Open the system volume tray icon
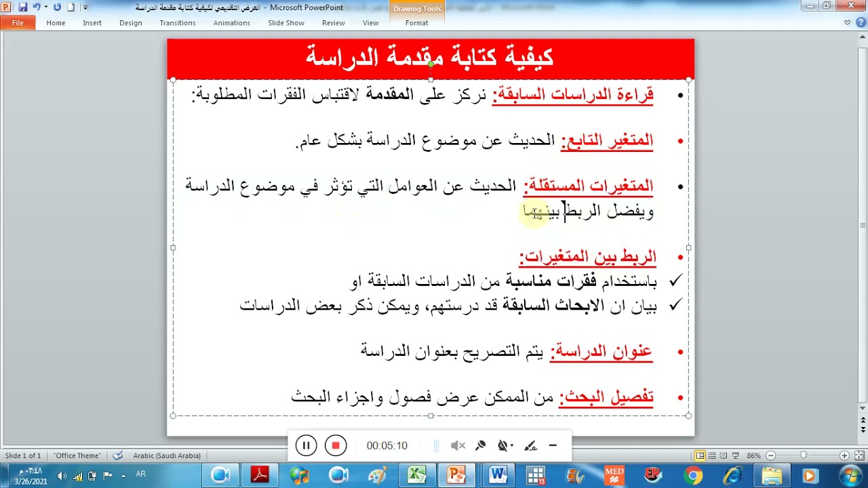 62,476
